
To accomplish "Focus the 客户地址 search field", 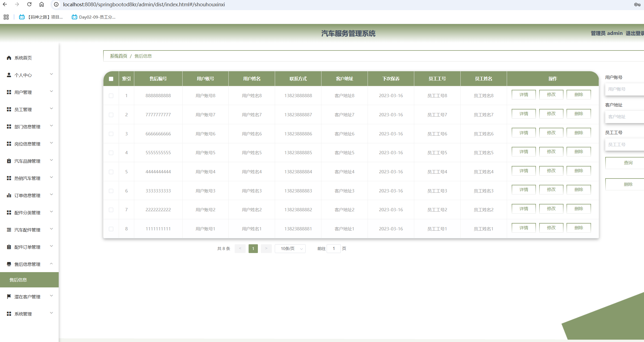I will tap(625, 117).
